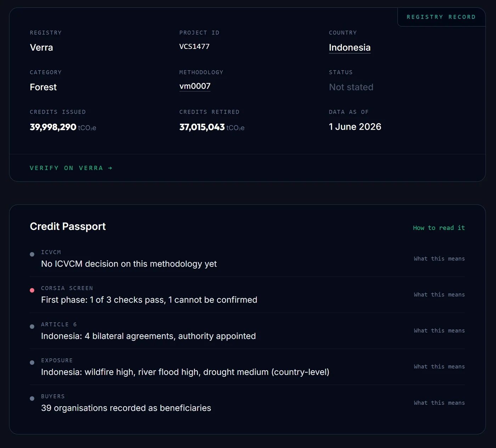Show What this means for ICVCM

[439, 259]
